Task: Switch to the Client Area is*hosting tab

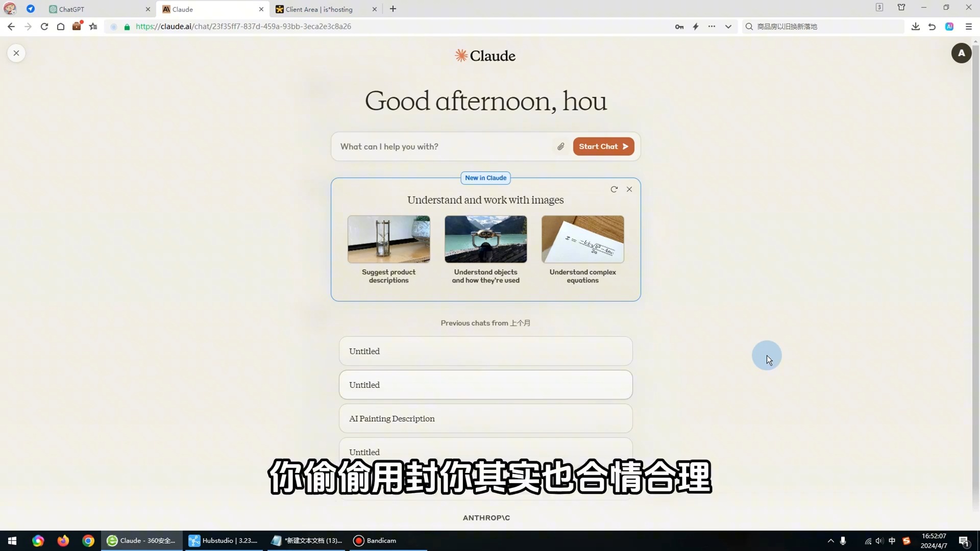Action: 319,9
